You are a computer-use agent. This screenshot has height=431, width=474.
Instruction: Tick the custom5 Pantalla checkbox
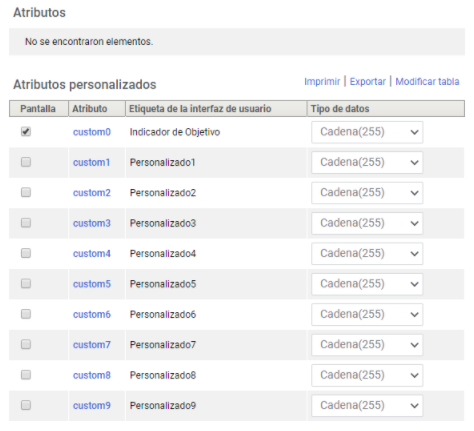tap(26, 284)
